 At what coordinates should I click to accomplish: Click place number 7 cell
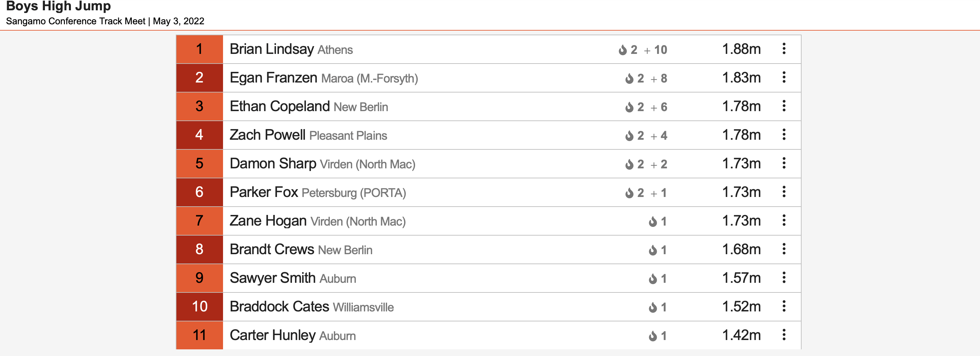click(x=199, y=221)
